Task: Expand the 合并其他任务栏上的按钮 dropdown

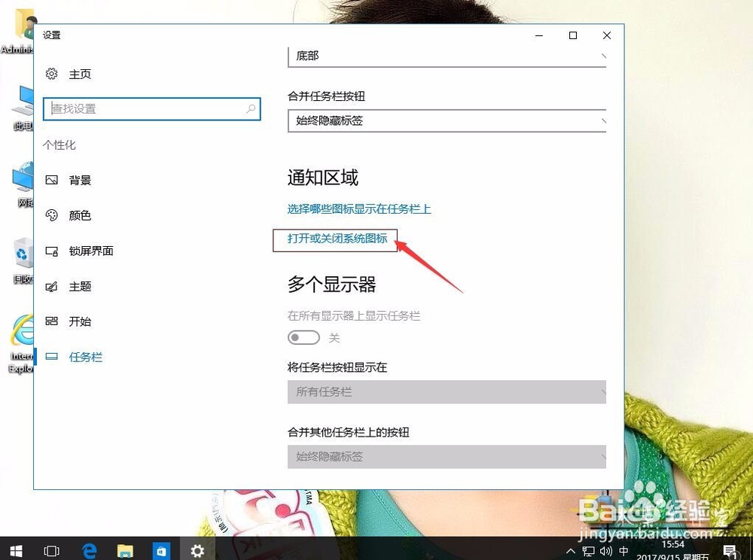Action: click(x=447, y=456)
